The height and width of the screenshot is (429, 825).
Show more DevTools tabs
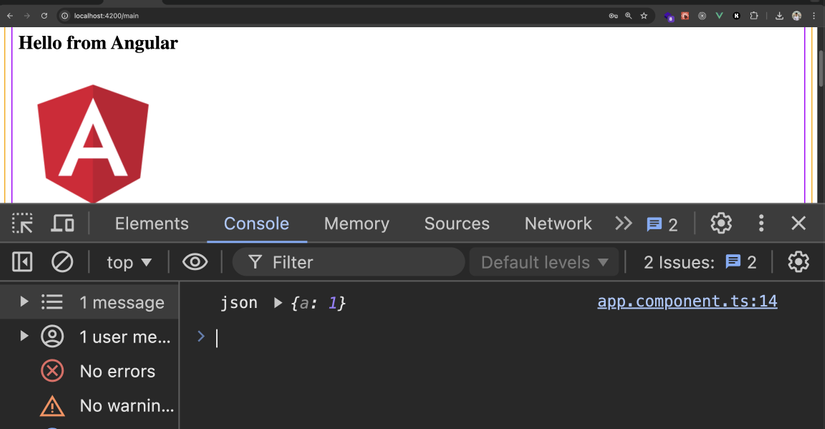pos(623,224)
